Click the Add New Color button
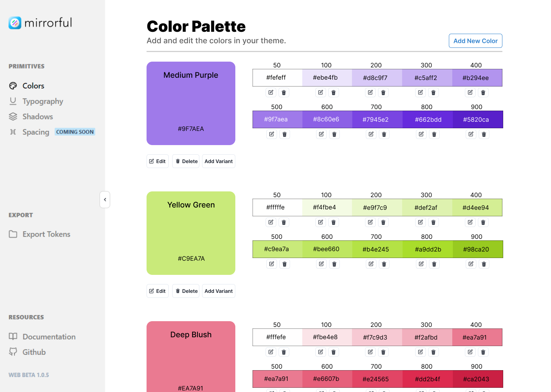551x392 pixels. (475, 41)
